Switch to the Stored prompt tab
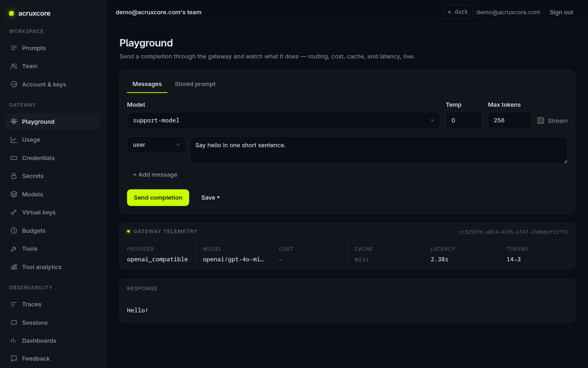 click(x=195, y=84)
